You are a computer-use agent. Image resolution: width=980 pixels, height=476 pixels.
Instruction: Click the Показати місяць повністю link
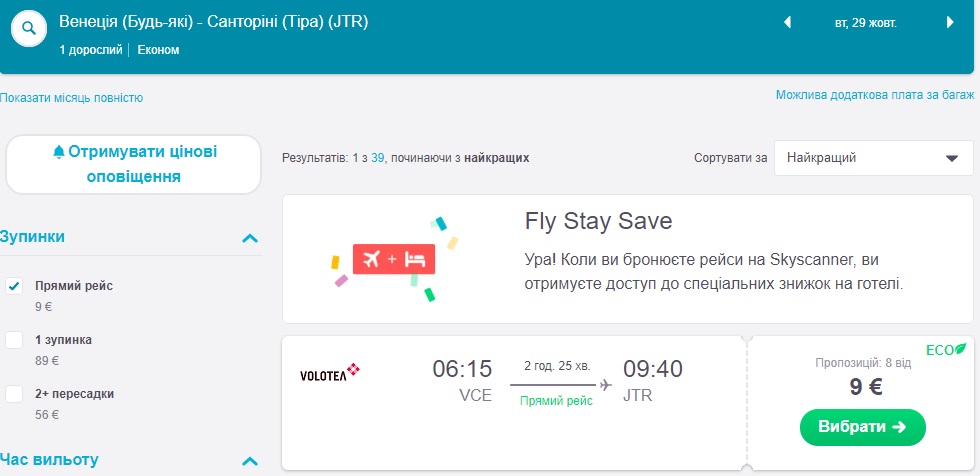(72, 98)
